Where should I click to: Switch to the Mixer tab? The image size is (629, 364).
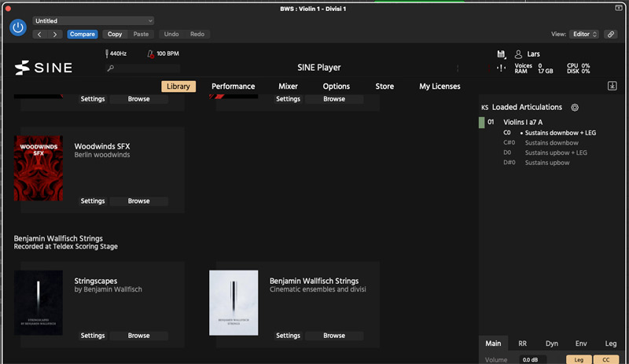click(288, 86)
